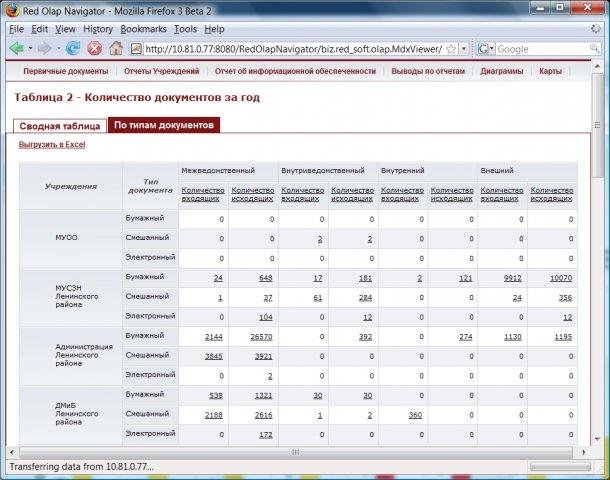This screenshot has width=610, height=480.
Task: Open value 3921 in Администрация Смешанный row
Action: [x=263, y=356]
